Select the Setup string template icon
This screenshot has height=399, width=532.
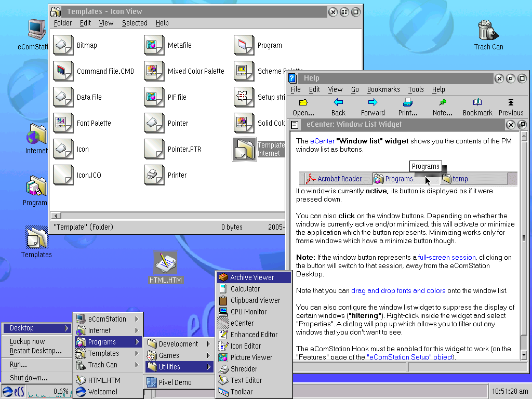pyautogui.click(x=244, y=97)
